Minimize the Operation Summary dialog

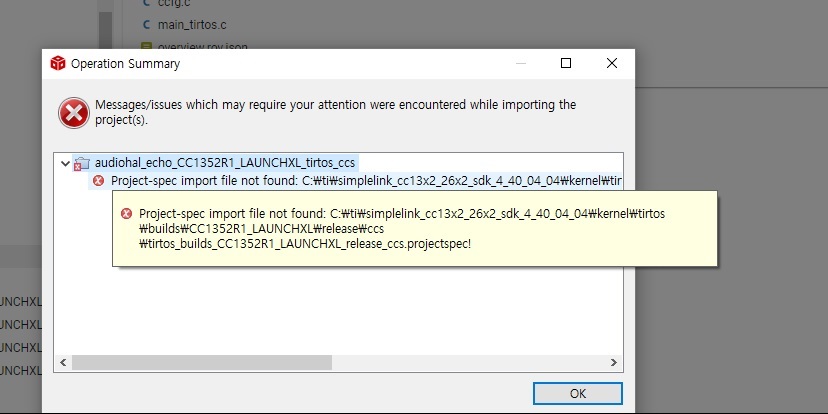coord(520,63)
